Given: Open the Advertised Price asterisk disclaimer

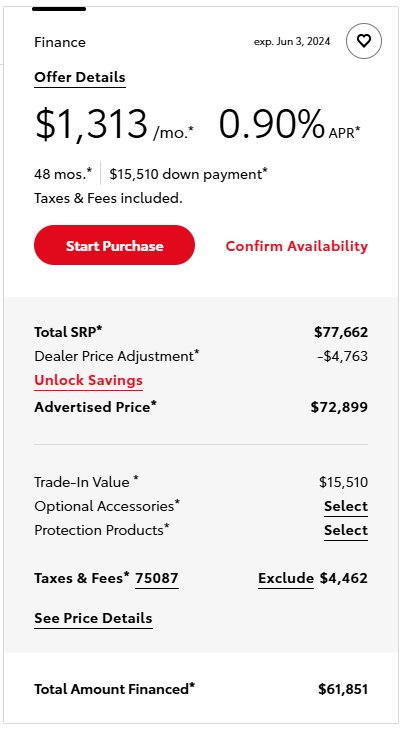Looking at the screenshot, I should (x=154, y=404).
